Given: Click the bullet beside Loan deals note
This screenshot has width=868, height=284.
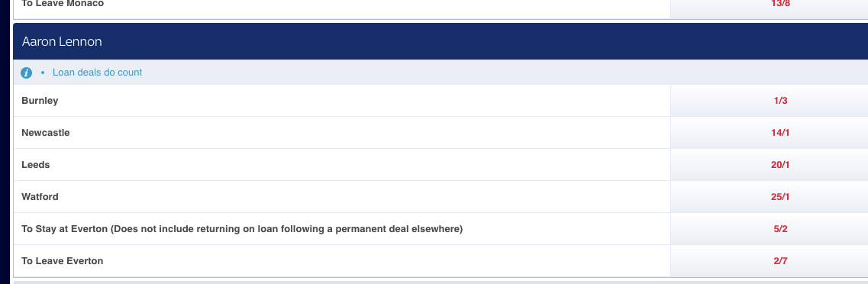Looking at the screenshot, I should tap(43, 73).
